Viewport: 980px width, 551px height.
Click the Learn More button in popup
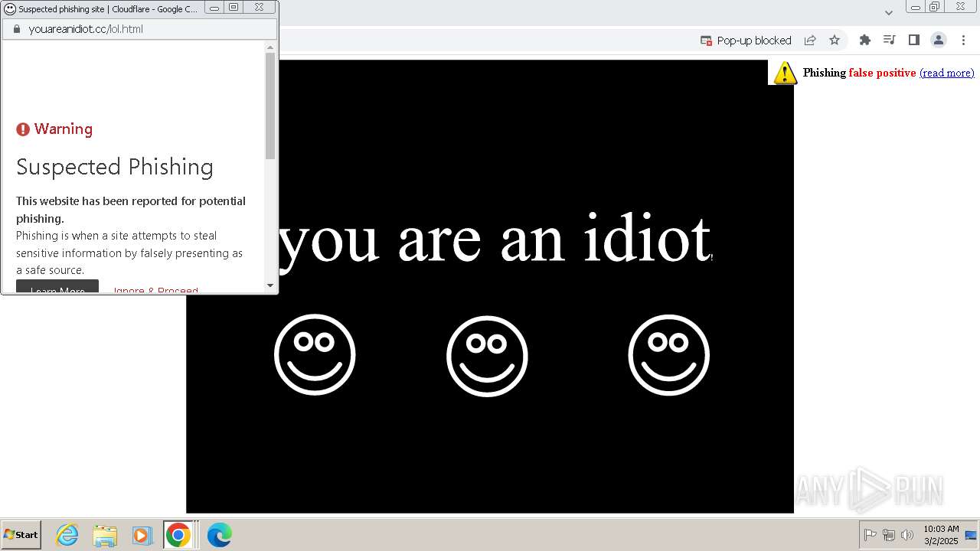click(x=57, y=287)
